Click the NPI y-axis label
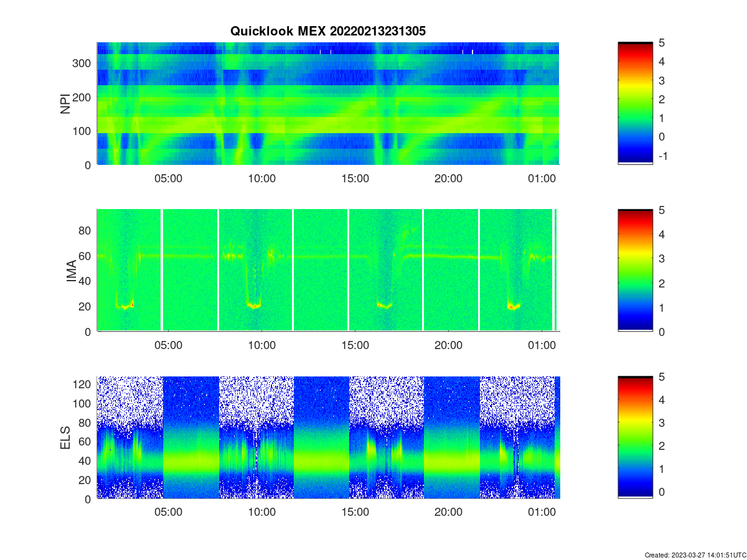 pos(65,103)
